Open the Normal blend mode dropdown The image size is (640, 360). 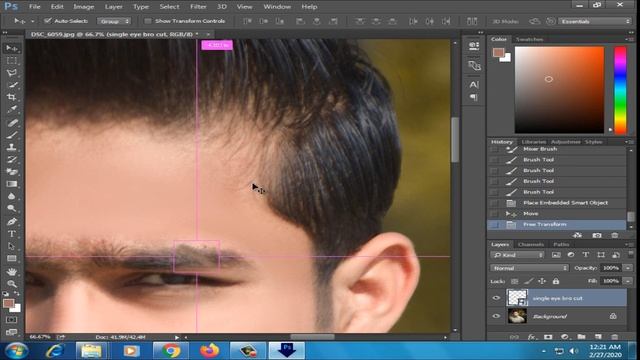[529, 268]
